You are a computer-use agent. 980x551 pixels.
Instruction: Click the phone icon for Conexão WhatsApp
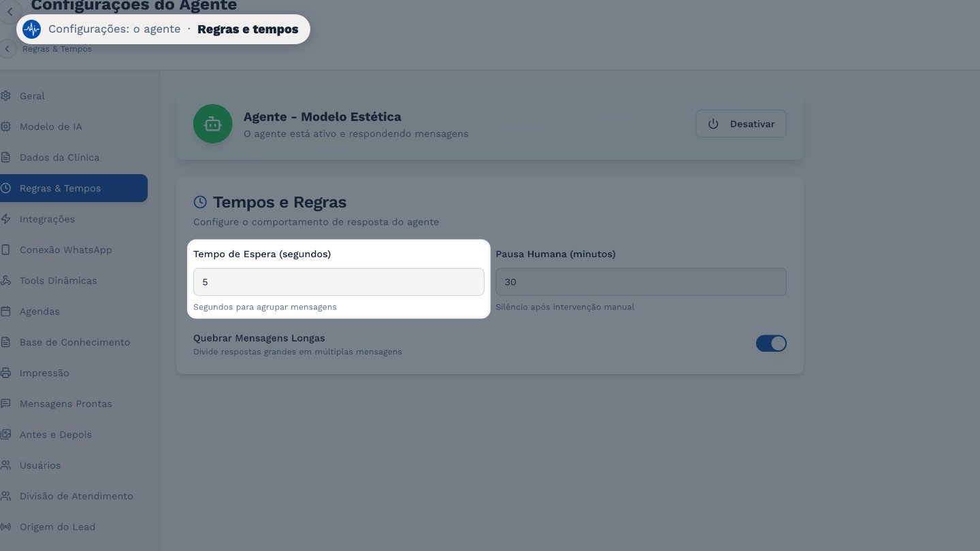coord(5,250)
